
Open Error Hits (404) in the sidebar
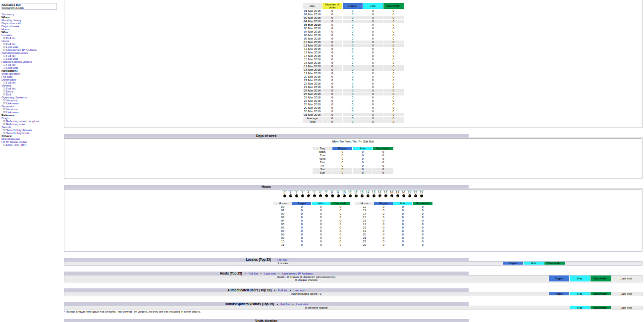(x=16, y=145)
